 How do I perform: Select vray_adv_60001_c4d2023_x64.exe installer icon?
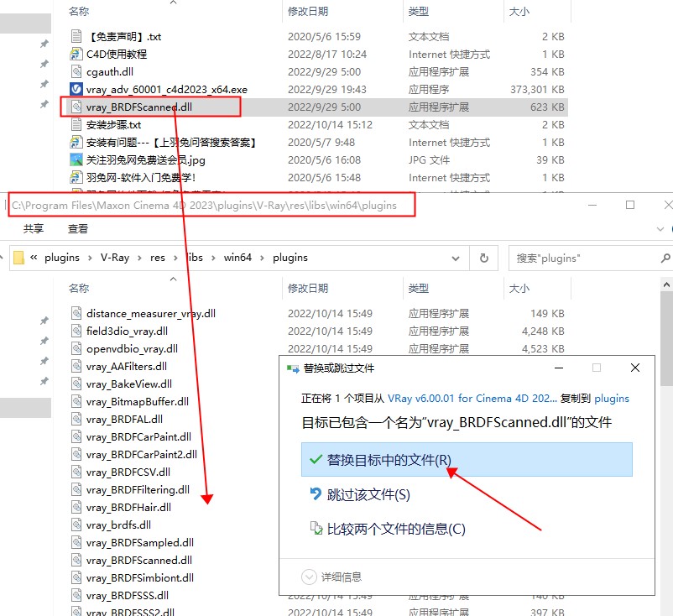(x=76, y=89)
